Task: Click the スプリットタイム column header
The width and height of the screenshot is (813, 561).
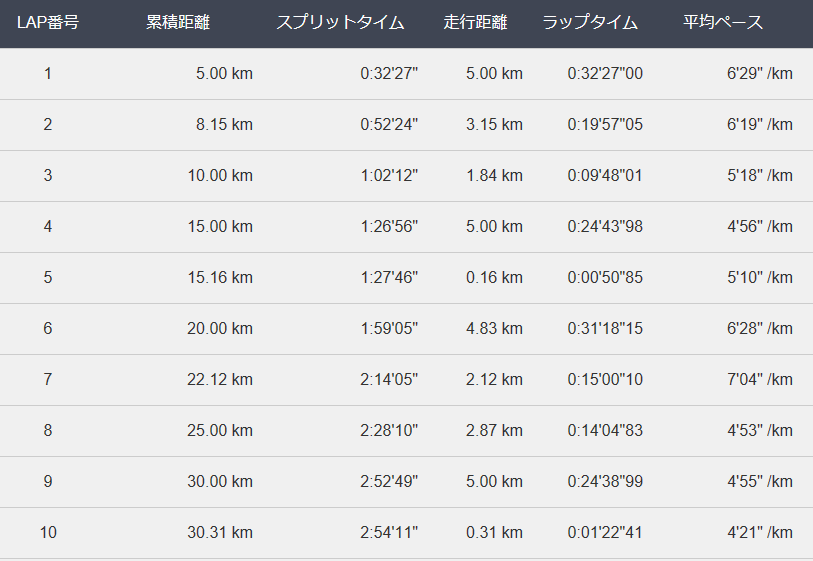Action: coord(340,22)
